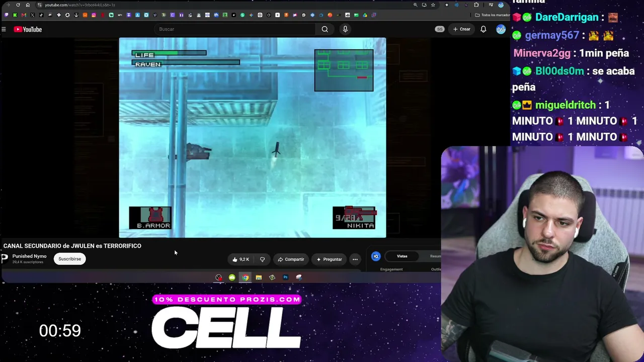Click the Crear button
644x362 pixels.
[x=462, y=29]
